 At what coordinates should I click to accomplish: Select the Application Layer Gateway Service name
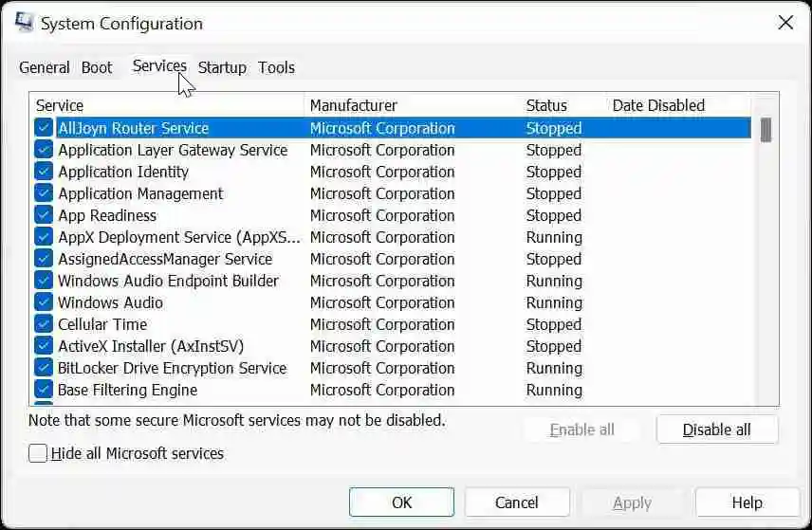(x=173, y=150)
